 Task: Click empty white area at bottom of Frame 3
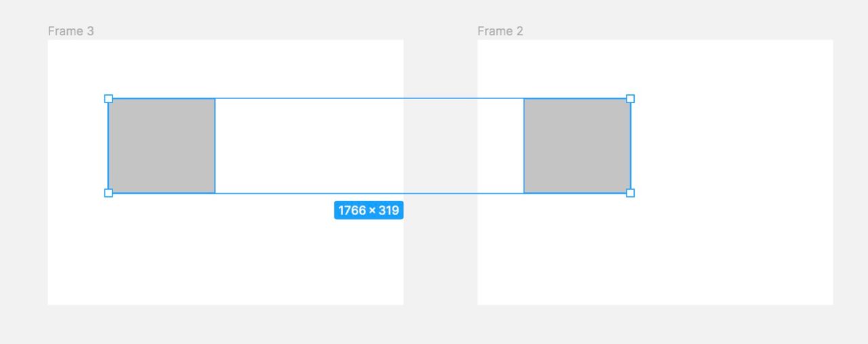click(224, 271)
